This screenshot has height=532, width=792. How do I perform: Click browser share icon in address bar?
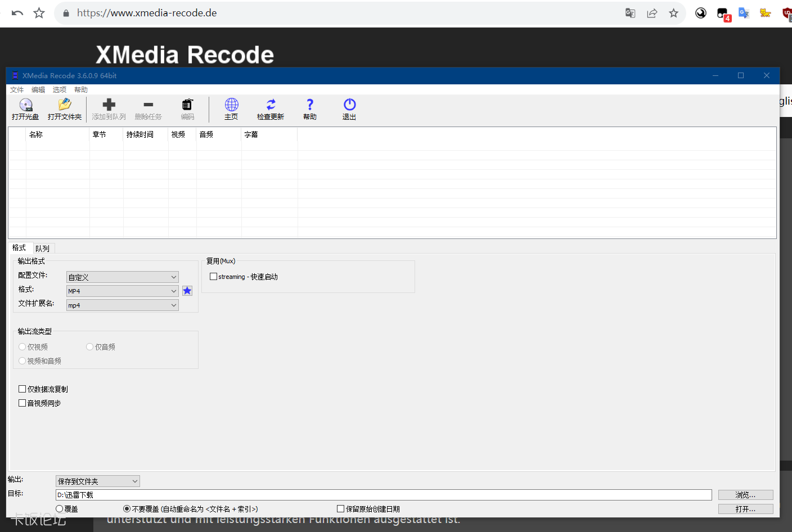[x=652, y=13]
